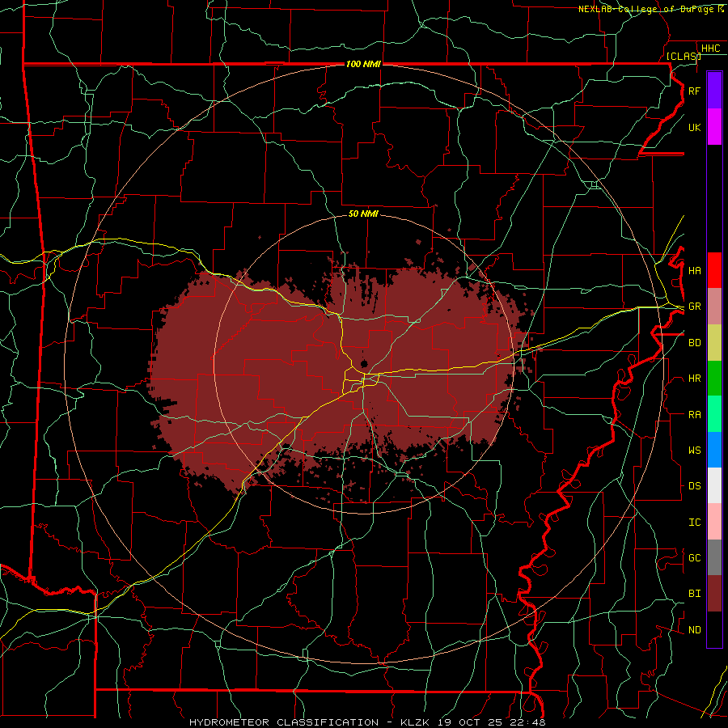Click the 100 NMI range ring label
The image size is (728, 728).
click(x=363, y=64)
